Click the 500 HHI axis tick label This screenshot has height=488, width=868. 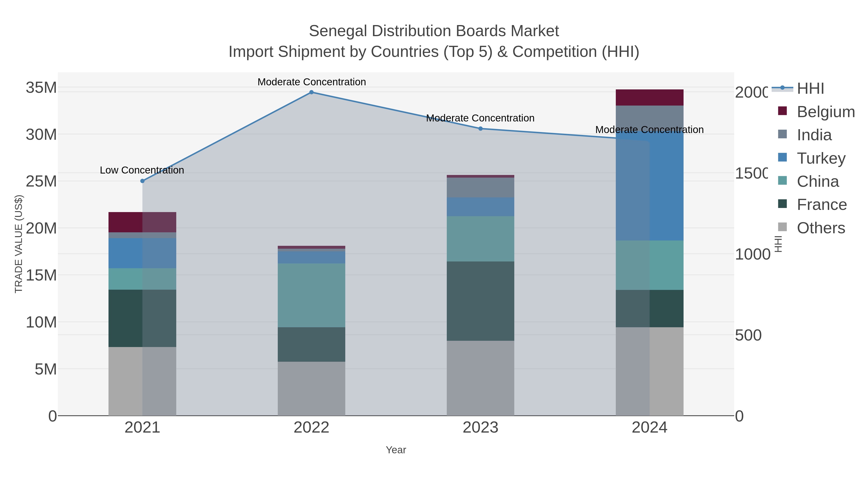(x=748, y=335)
